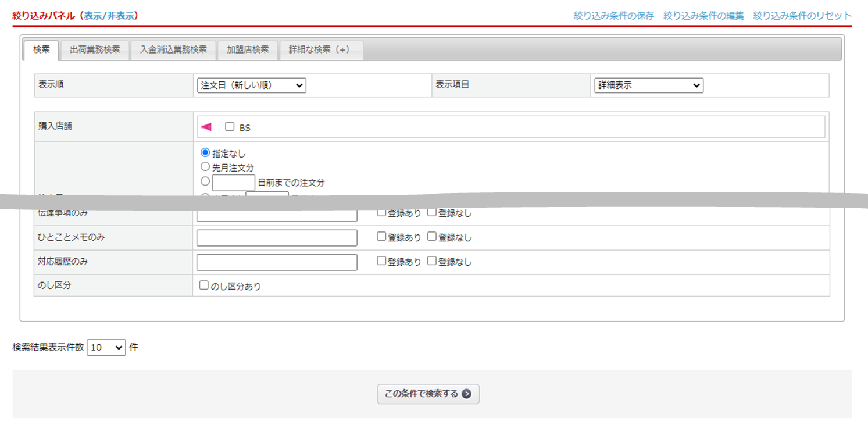The height and width of the screenshot is (435, 868).
Task: Open the 入金消込業務検索 tab
Action: point(173,50)
